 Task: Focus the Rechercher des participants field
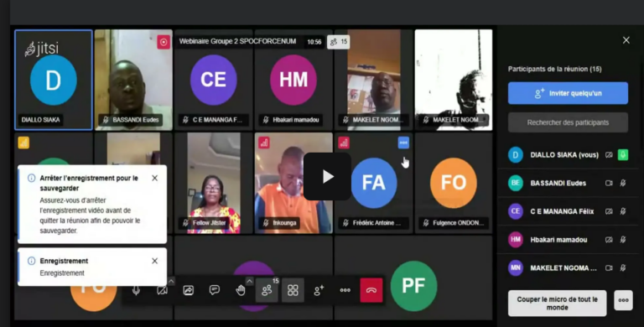pos(568,122)
